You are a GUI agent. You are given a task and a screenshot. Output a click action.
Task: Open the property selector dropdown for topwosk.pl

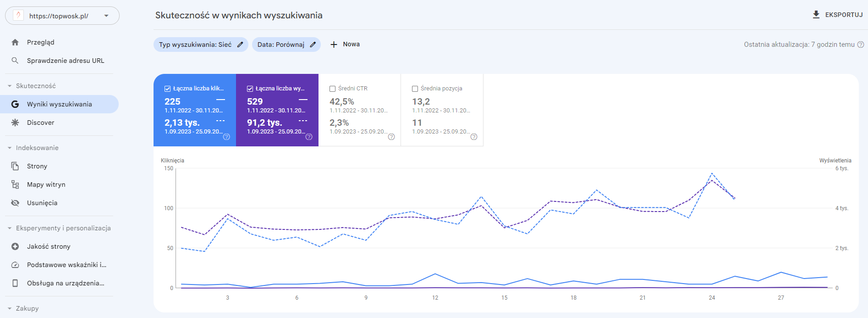click(x=62, y=16)
